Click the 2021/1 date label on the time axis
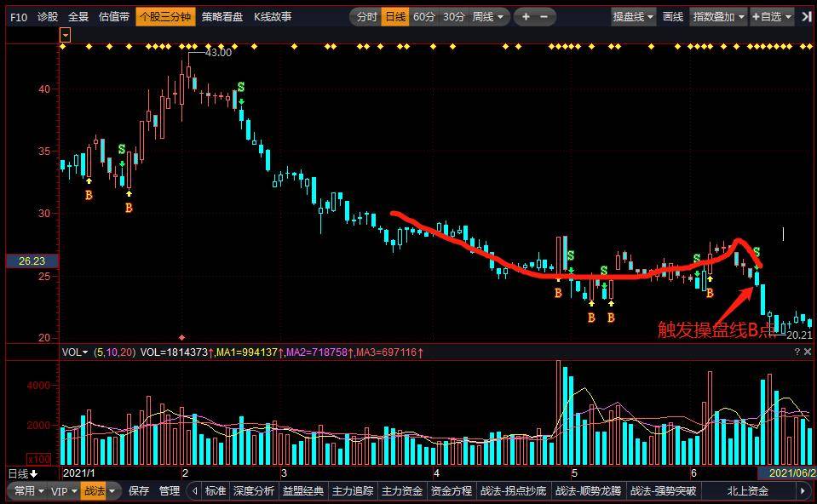817x504 pixels. 78,473
